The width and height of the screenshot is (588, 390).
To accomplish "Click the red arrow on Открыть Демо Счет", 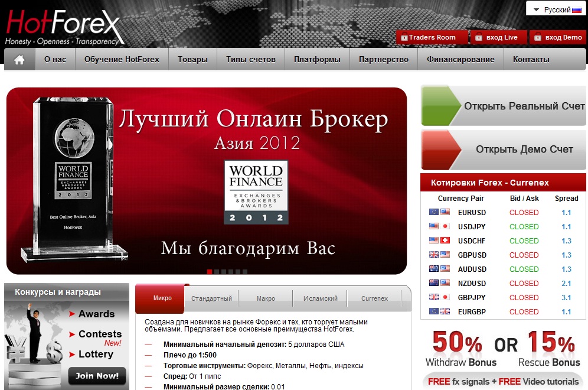I will pyautogui.click(x=441, y=149).
